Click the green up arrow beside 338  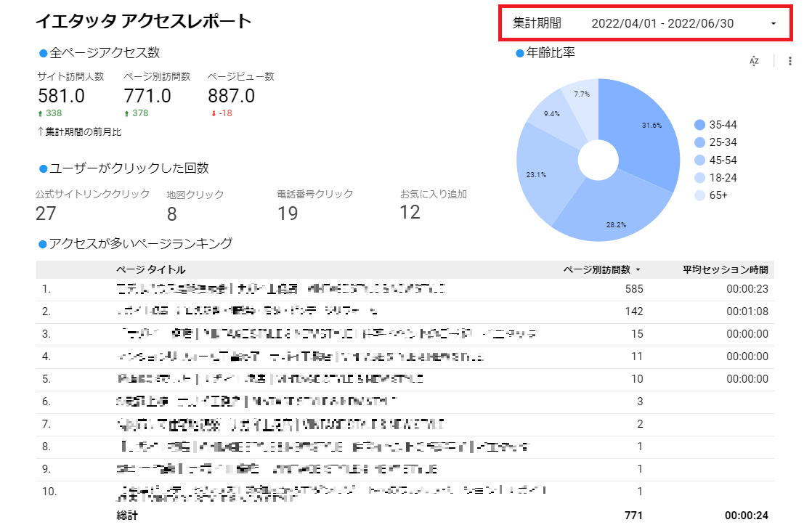tap(39, 113)
